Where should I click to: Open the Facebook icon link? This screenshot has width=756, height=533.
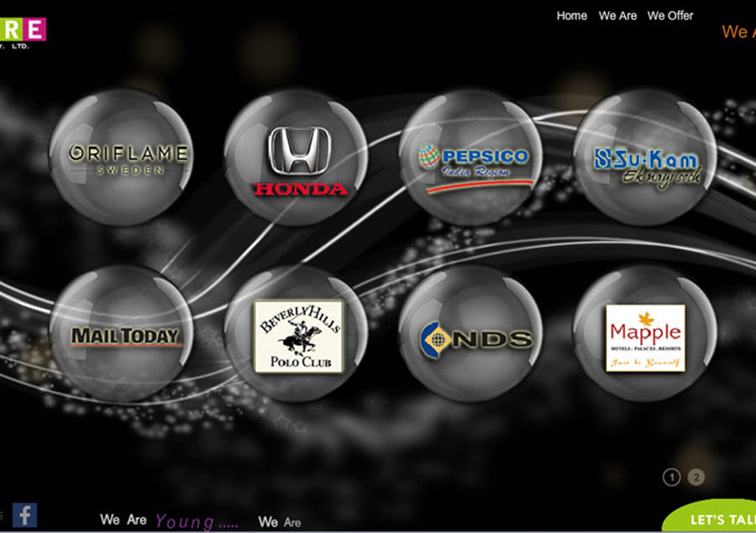coord(24,515)
